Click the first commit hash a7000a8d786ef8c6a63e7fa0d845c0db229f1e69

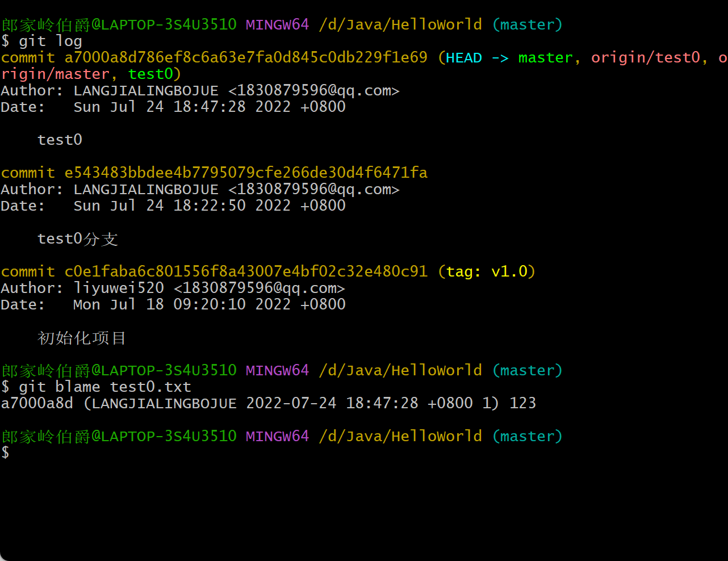(246, 58)
